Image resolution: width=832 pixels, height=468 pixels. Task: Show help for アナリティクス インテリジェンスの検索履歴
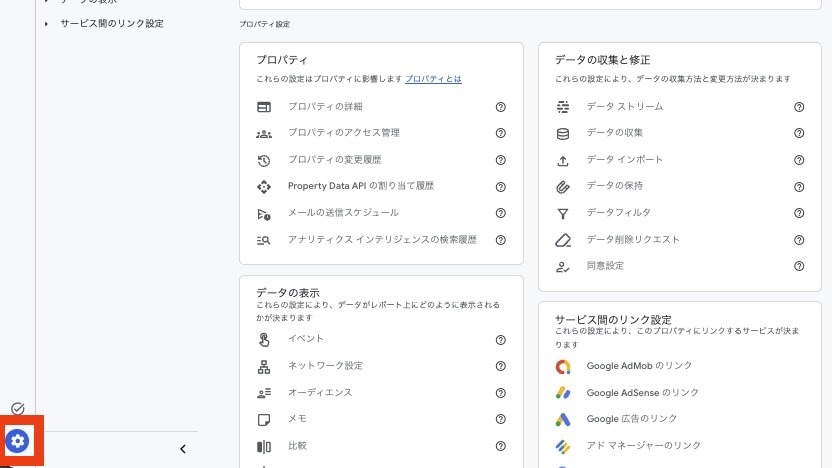click(x=500, y=240)
